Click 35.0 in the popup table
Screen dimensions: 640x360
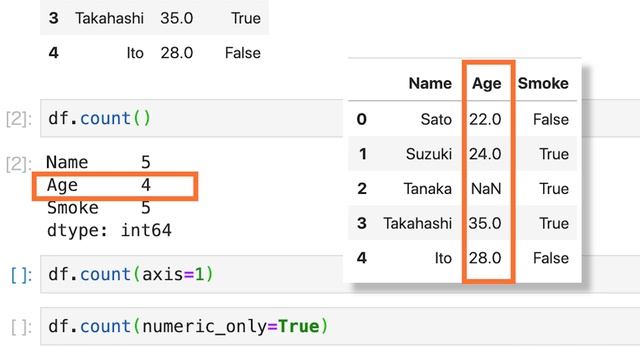485,223
